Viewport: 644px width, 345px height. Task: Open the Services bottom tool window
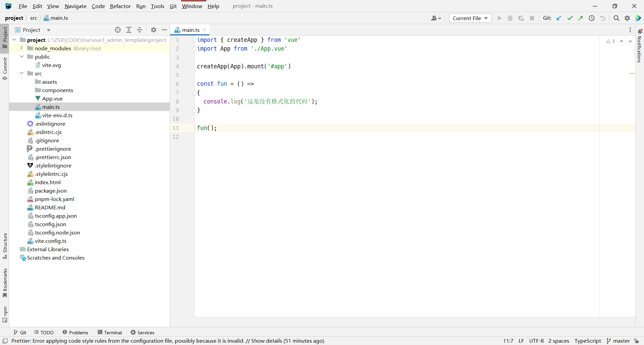point(143,332)
